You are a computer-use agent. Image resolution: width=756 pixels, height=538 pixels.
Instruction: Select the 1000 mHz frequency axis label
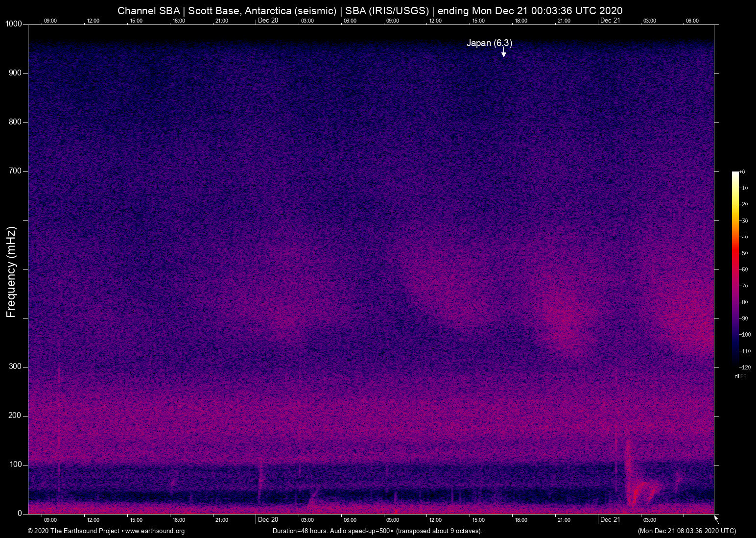13,24
